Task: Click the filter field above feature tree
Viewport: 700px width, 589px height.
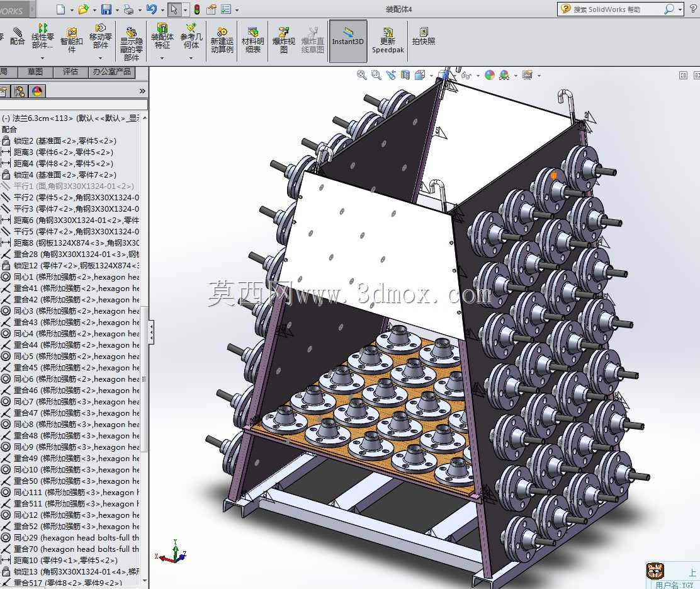Action: (x=74, y=105)
